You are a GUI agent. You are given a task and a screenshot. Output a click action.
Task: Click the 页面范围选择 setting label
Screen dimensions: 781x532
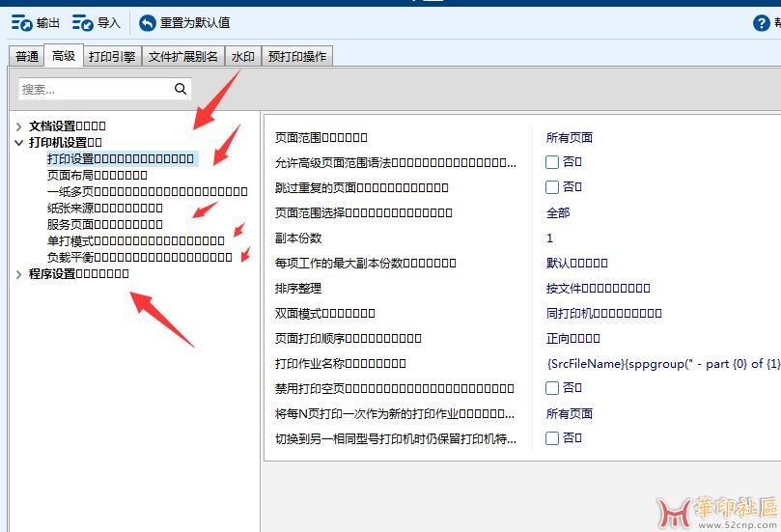point(364,212)
